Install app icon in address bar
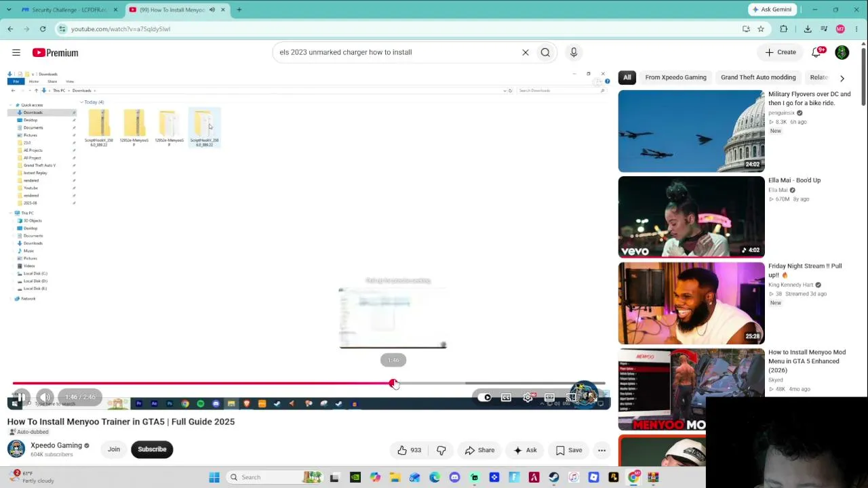Image resolution: width=868 pixels, height=488 pixels. [x=746, y=29]
